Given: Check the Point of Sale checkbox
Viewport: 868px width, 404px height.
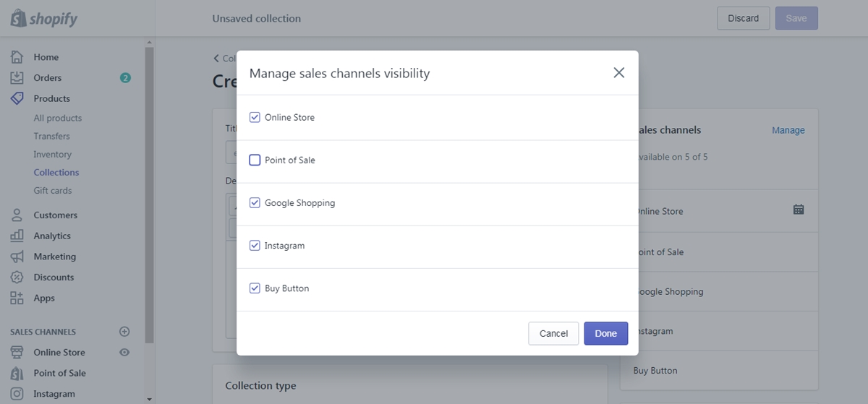Looking at the screenshot, I should coord(255,160).
